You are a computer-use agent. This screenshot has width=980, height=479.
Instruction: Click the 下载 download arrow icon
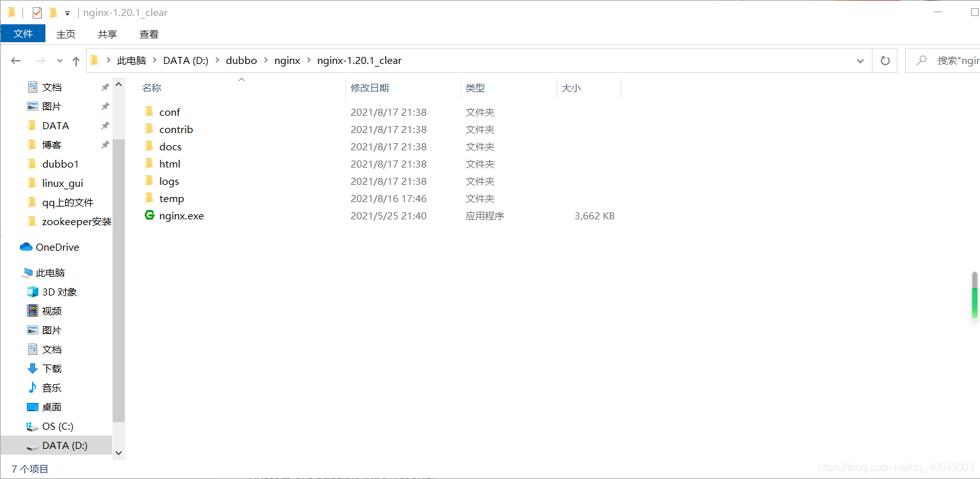click(x=33, y=368)
